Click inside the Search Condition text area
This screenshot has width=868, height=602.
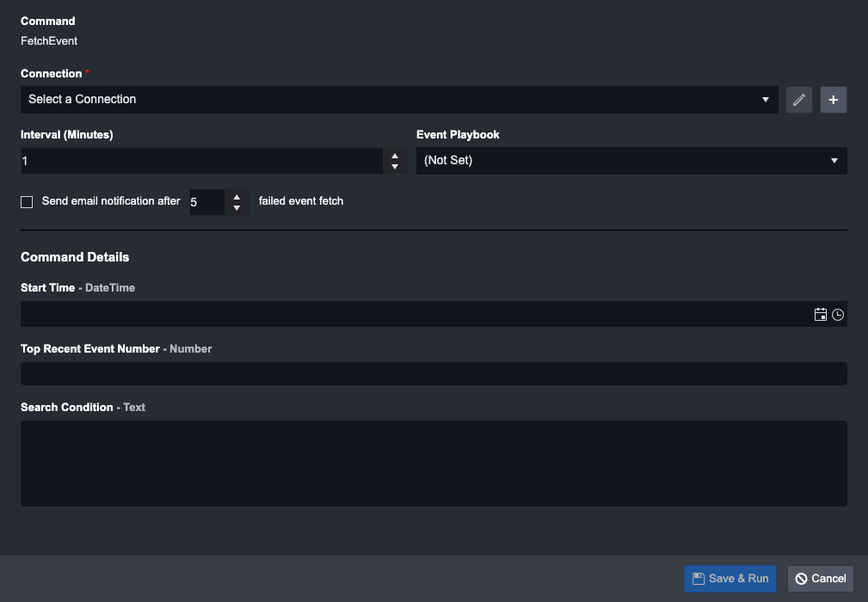[434, 464]
